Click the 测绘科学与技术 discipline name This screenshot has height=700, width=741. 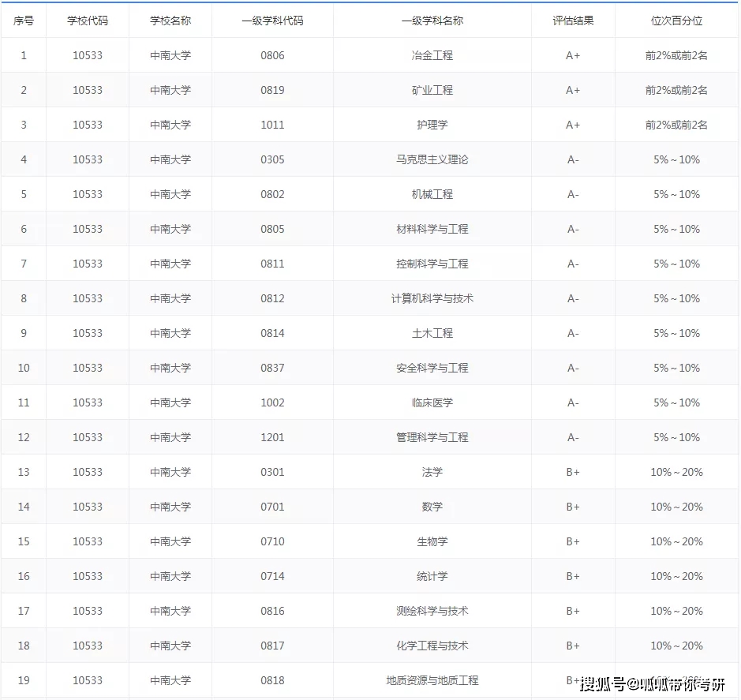[x=432, y=611]
